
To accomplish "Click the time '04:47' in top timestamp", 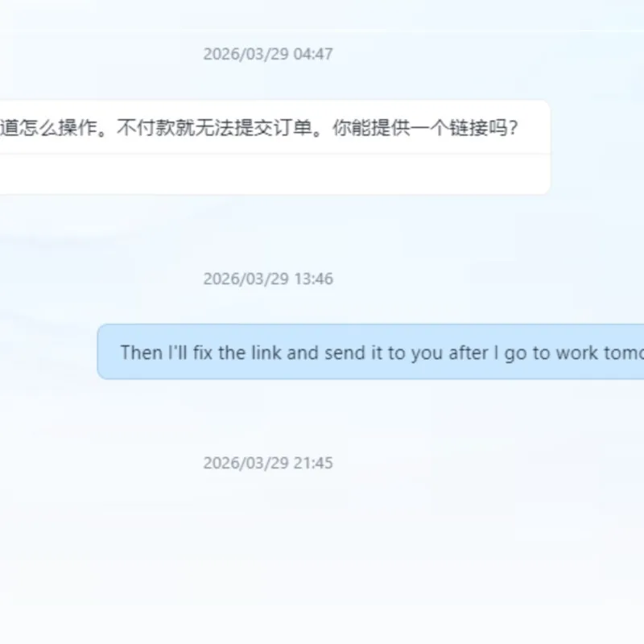I will 313,54.
